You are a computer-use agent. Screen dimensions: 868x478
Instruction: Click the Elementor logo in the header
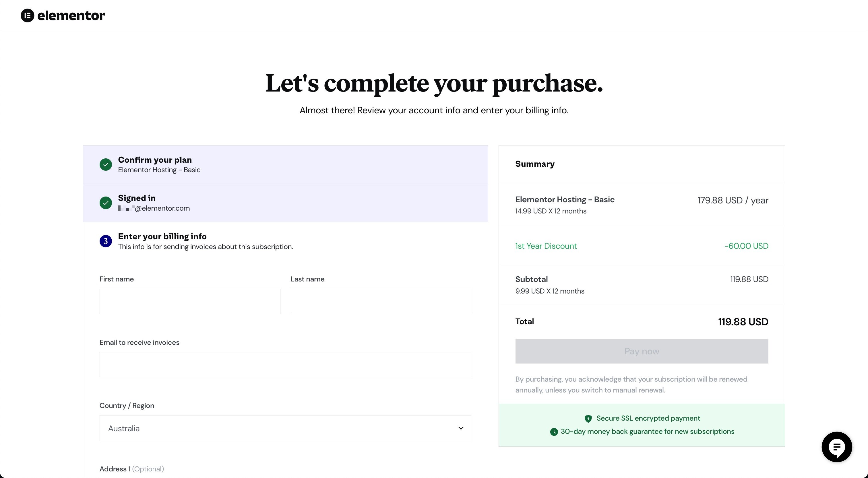[63, 15]
